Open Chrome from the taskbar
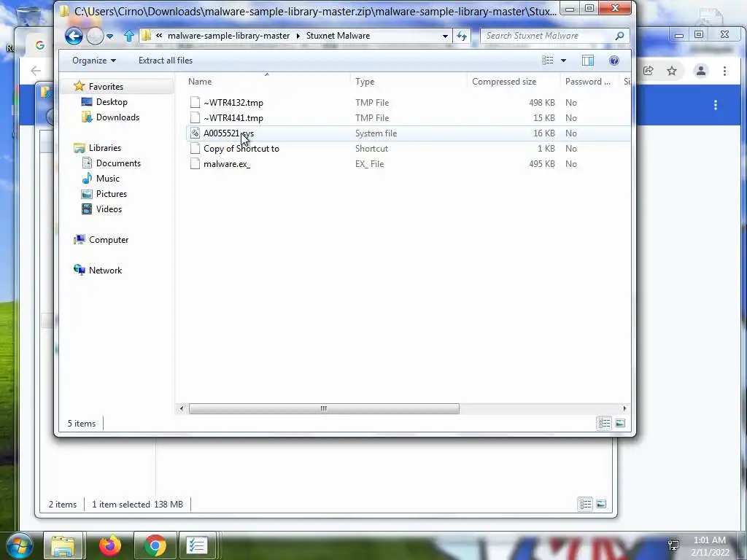Image resolution: width=747 pixels, height=560 pixels. (155, 545)
